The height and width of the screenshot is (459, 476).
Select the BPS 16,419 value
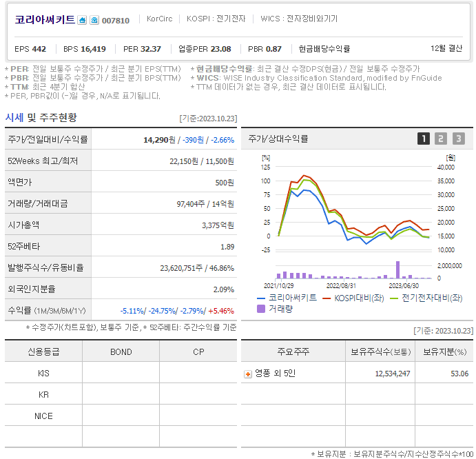click(85, 49)
